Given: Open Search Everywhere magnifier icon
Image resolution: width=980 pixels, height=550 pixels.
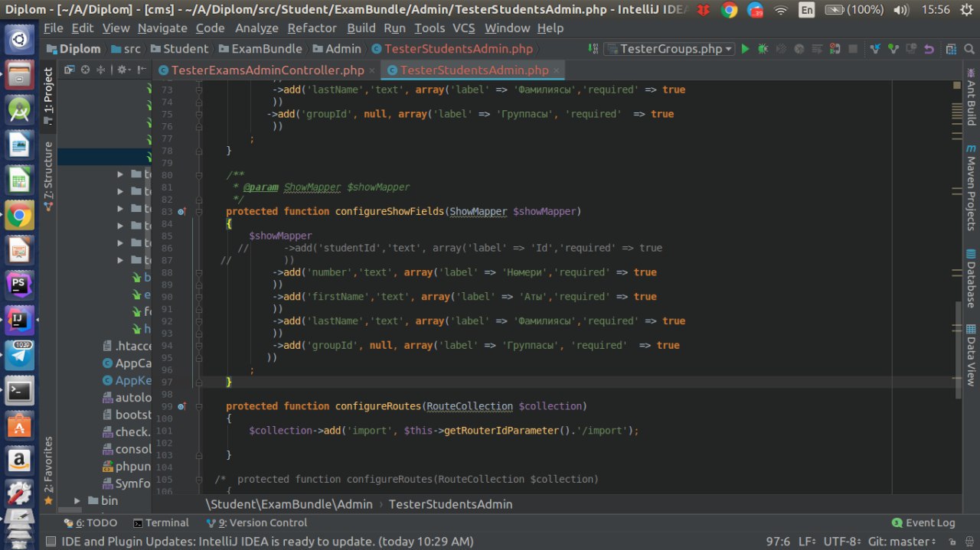Looking at the screenshot, I should (x=969, y=49).
